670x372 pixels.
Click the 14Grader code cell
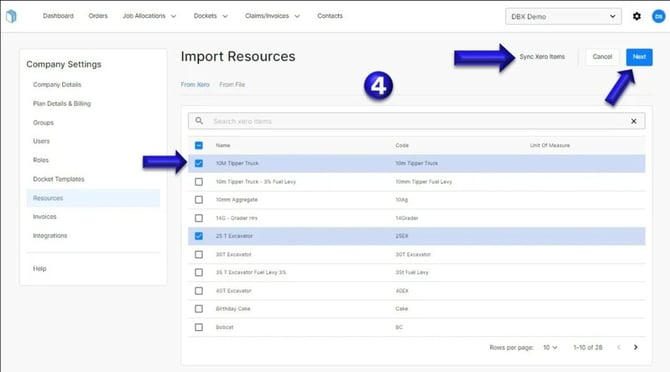pos(406,218)
